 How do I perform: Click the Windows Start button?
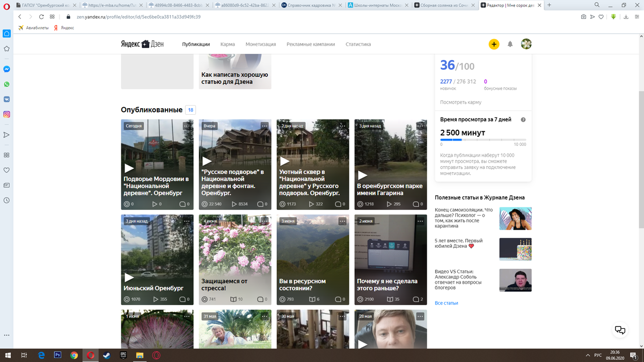[8, 355]
